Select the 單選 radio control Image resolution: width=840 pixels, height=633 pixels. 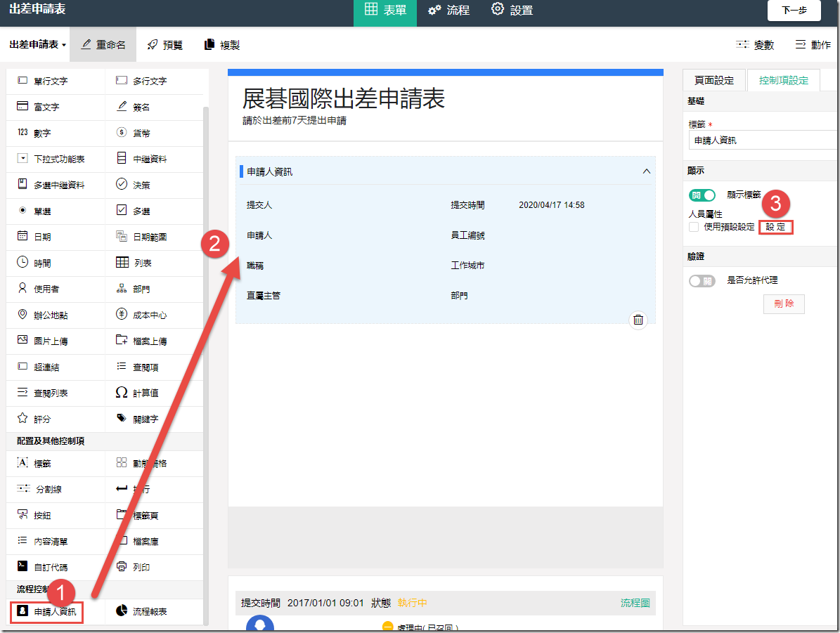coord(55,211)
